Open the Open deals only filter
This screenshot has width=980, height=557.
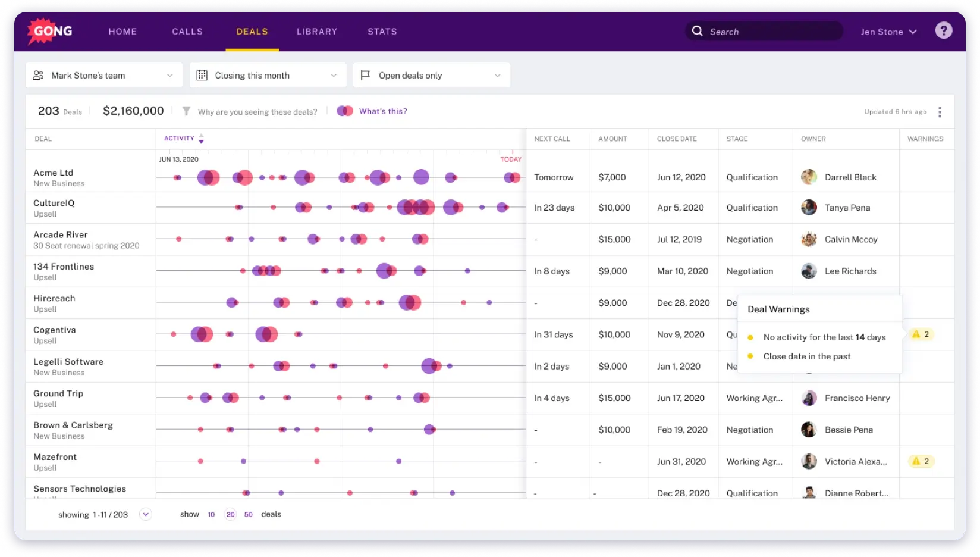click(431, 76)
